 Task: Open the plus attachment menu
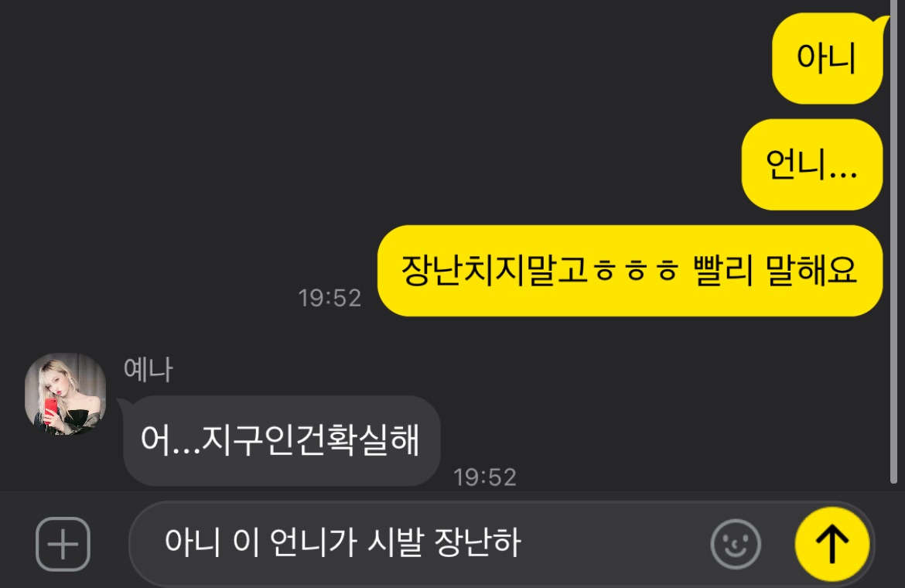click(63, 544)
